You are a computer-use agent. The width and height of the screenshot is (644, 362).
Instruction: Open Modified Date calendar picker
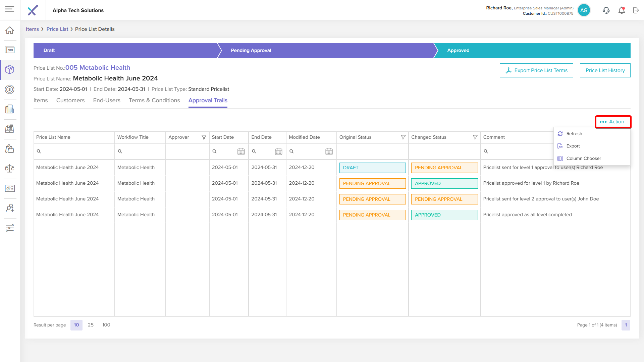329,152
